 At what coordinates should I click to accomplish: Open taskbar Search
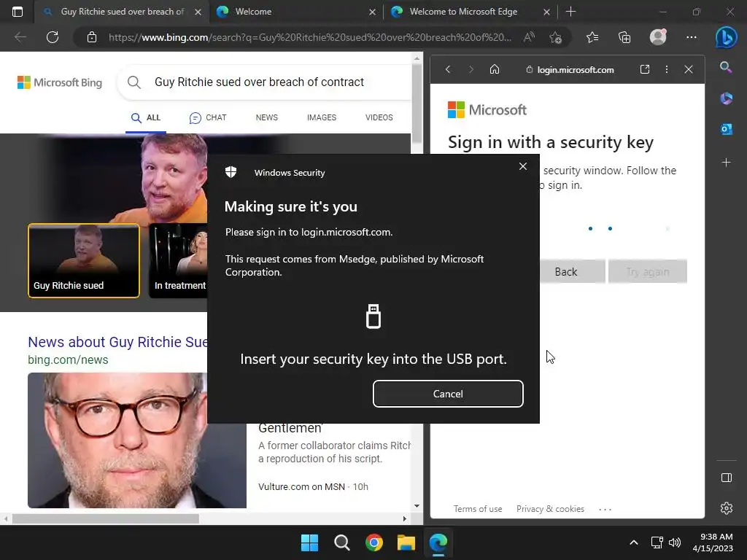point(341,542)
